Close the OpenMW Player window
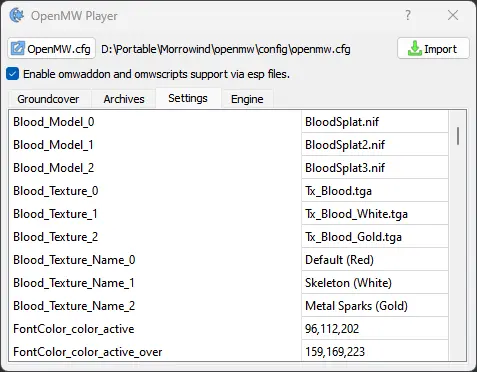 tap(453, 15)
